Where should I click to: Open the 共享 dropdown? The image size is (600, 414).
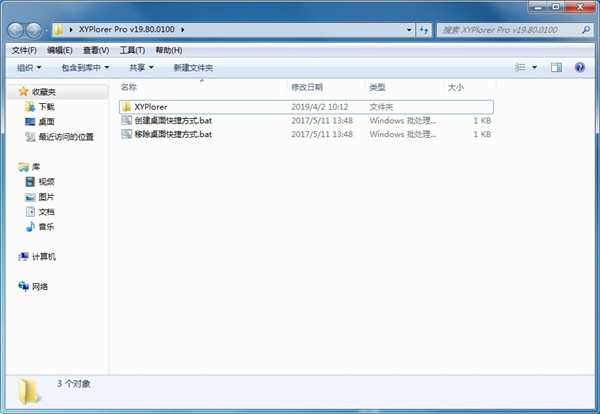tap(141, 68)
